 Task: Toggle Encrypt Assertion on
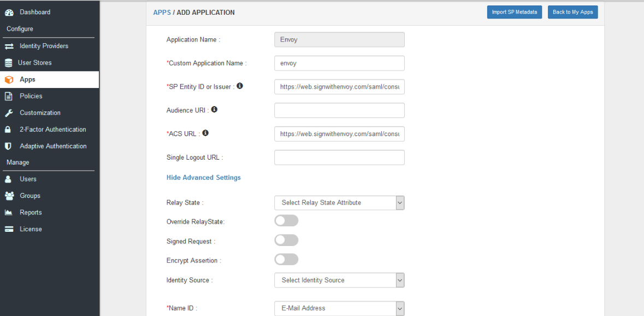click(286, 259)
